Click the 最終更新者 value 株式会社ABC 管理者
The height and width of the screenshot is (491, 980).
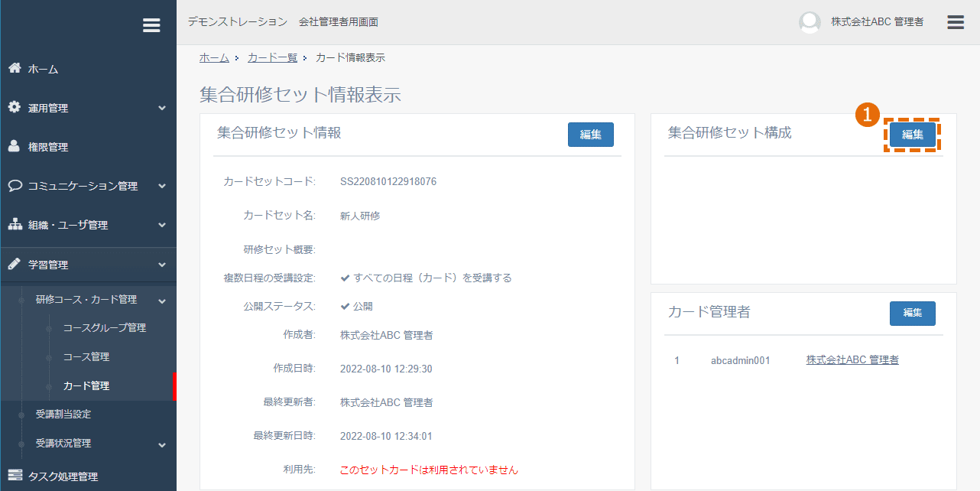point(387,402)
